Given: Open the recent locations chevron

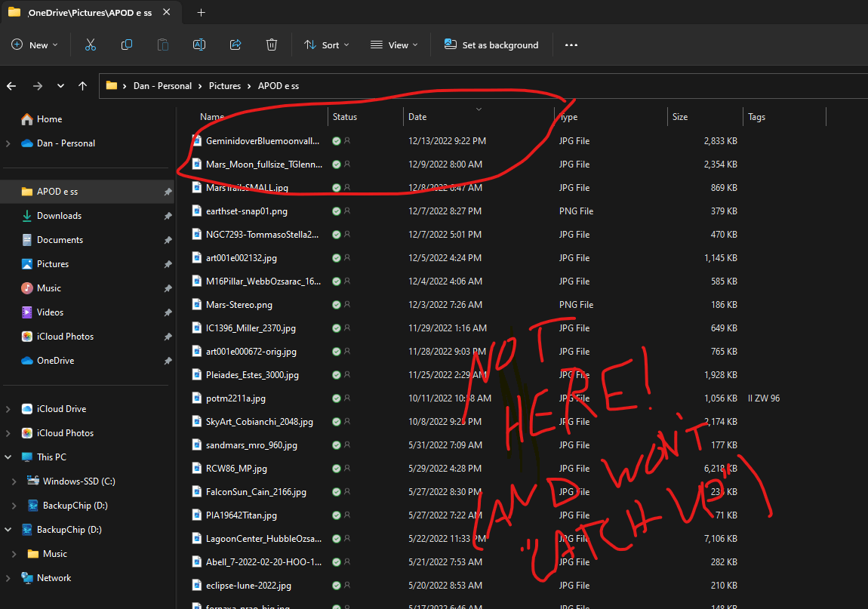Looking at the screenshot, I should [60, 86].
